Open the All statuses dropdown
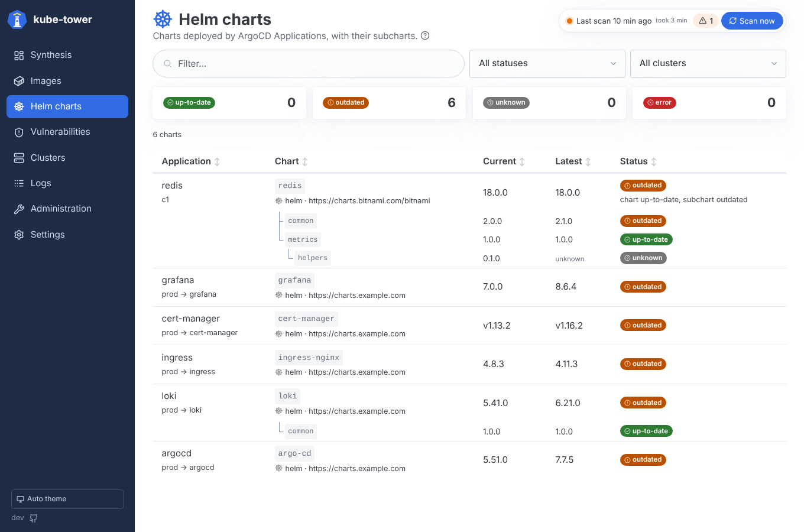The image size is (804, 532). coord(547,64)
